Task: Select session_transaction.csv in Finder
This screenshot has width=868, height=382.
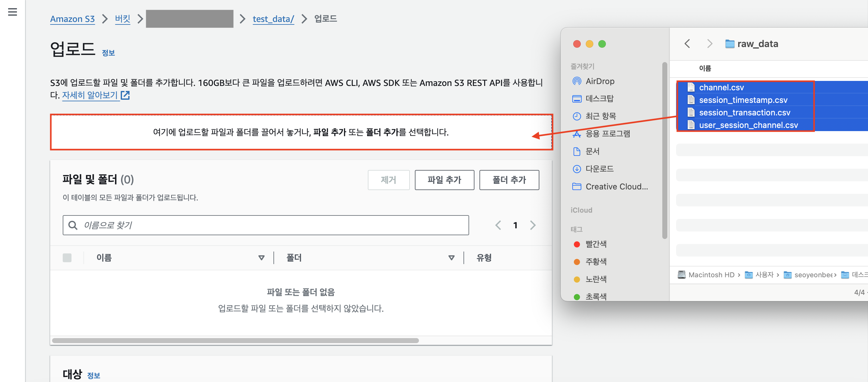Action: (x=744, y=113)
